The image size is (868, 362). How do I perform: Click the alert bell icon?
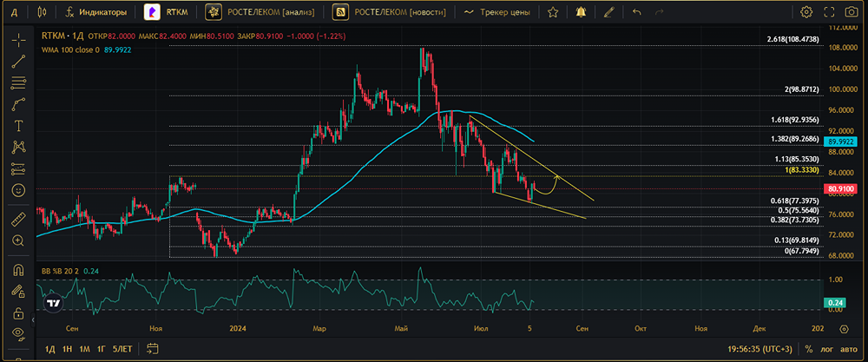[x=579, y=12]
